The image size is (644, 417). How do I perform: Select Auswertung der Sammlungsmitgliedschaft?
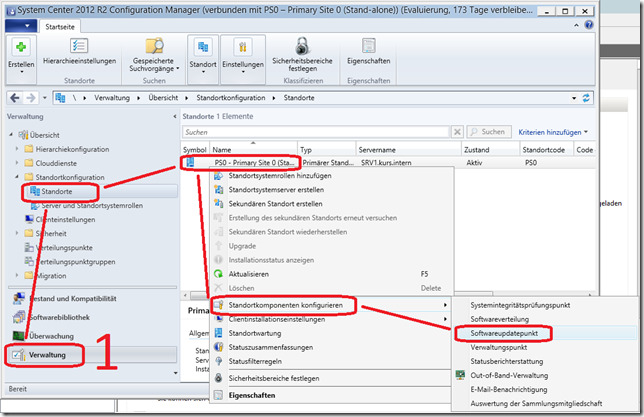click(x=536, y=403)
